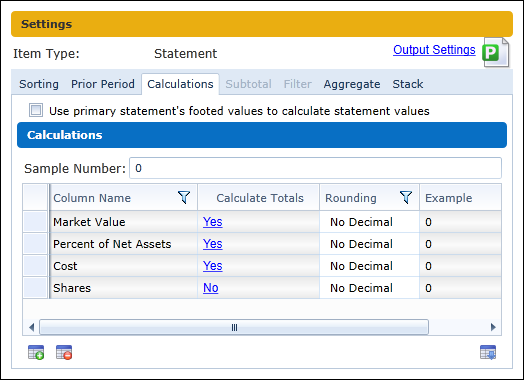
Task: Select the row header of Market Value
Action: tap(35, 222)
